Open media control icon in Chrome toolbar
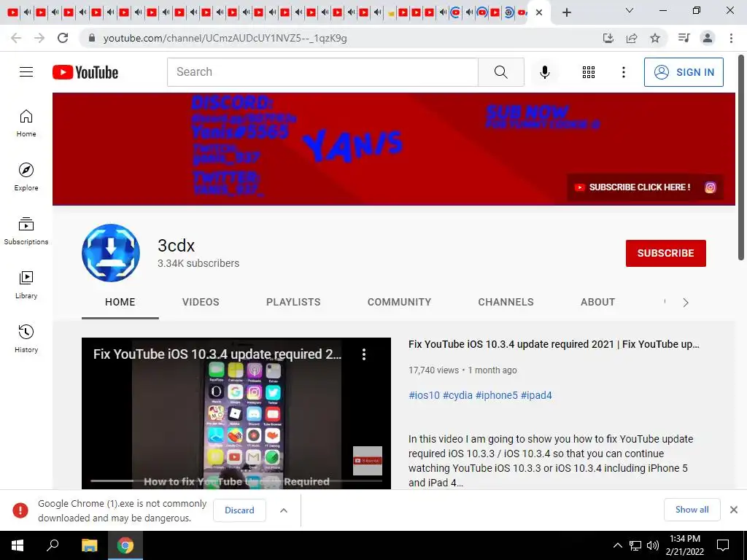This screenshot has width=747, height=560. coord(684,38)
